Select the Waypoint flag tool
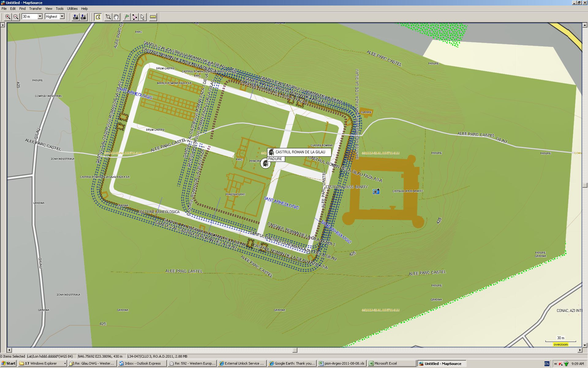 point(126,17)
